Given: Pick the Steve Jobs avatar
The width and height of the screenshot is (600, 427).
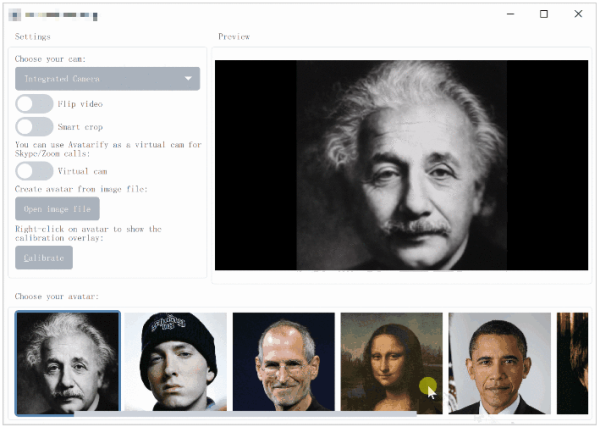Looking at the screenshot, I should pyautogui.click(x=283, y=362).
